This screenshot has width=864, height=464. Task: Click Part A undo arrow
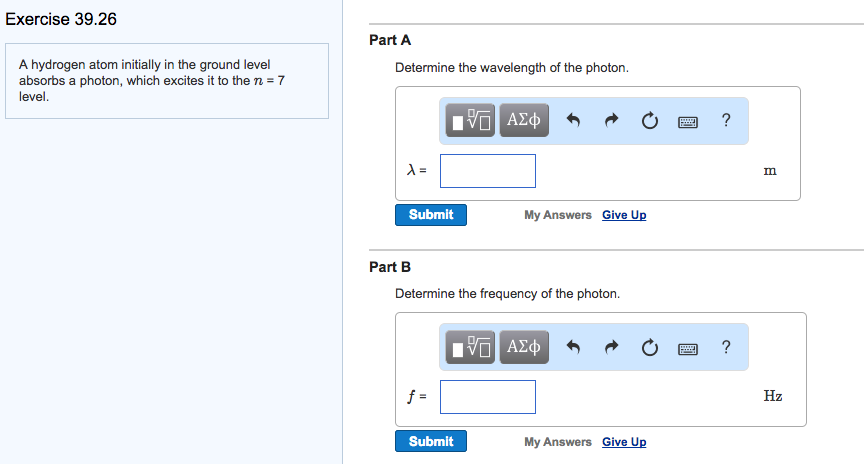point(574,122)
